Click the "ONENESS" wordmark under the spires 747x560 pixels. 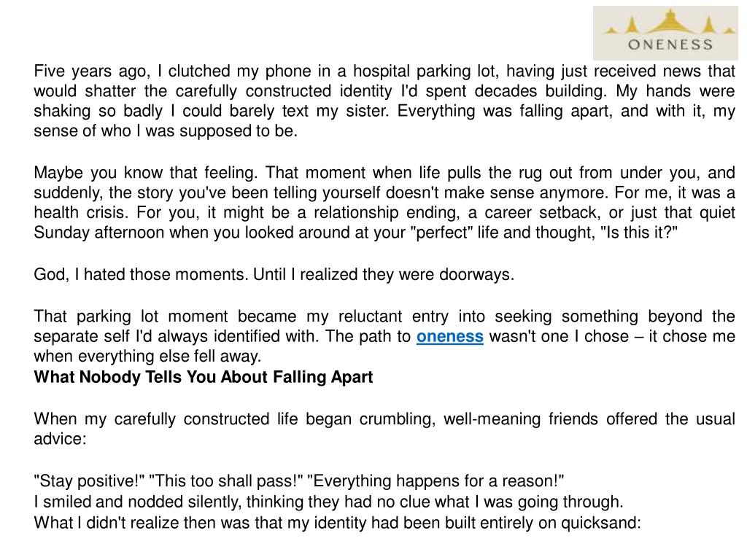point(670,44)
